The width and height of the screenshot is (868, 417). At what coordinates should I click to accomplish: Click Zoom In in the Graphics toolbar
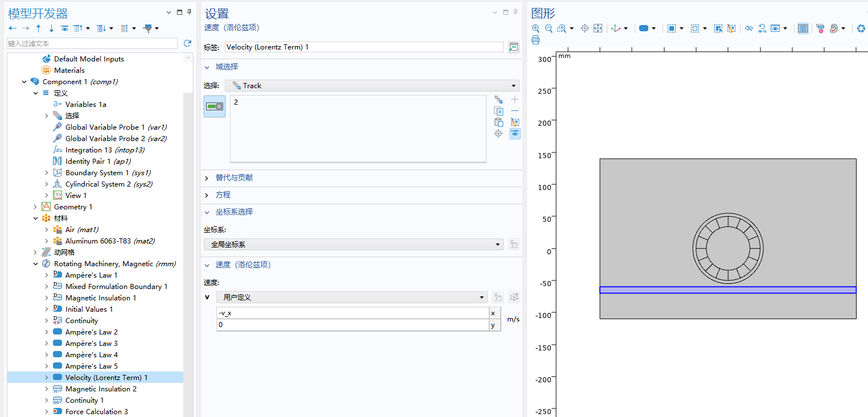coord(536,28)
